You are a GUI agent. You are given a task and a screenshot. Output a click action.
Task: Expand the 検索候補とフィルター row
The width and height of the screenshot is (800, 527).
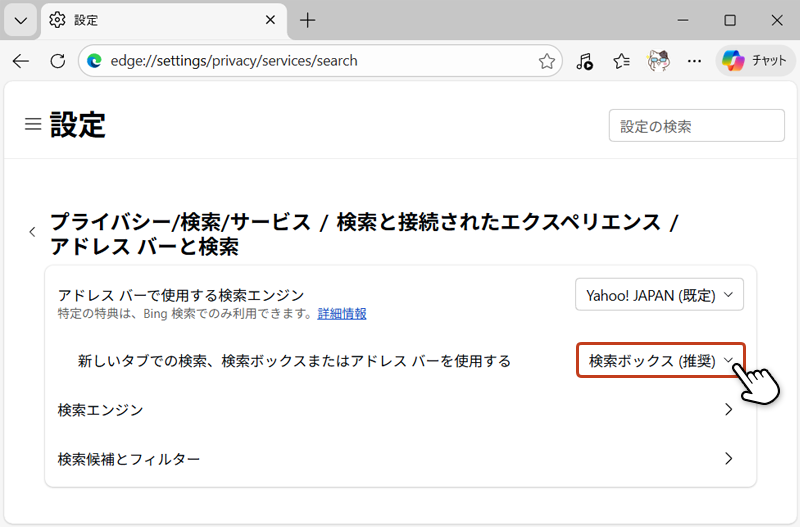[x=400, y=459]
